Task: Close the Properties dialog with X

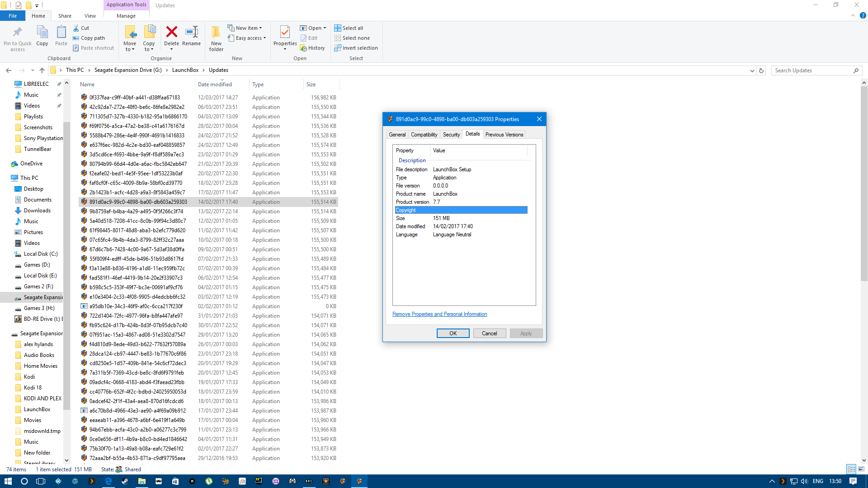Action: [539, 119]
